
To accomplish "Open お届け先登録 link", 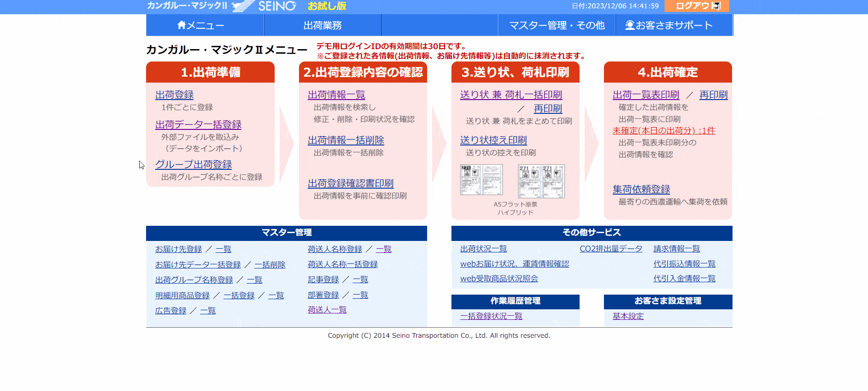I will coord(179,249).
